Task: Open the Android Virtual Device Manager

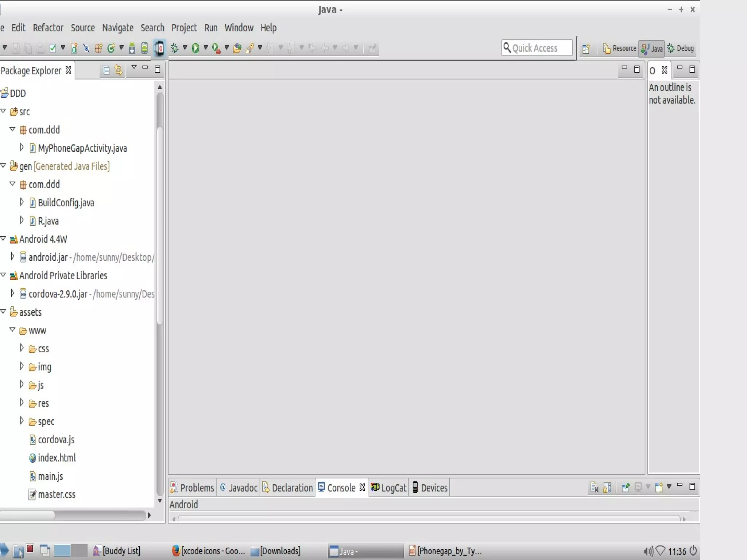Action: (144, 48)
